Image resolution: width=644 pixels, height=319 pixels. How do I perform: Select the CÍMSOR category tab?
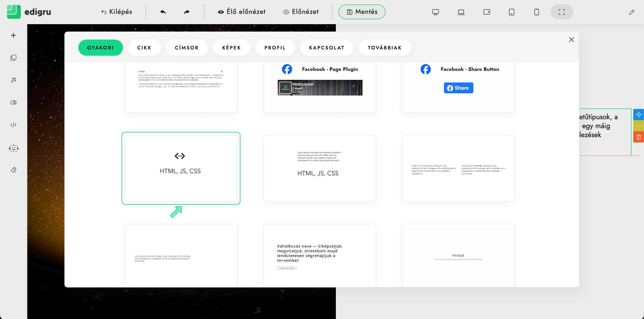click(x=187, y=48)
